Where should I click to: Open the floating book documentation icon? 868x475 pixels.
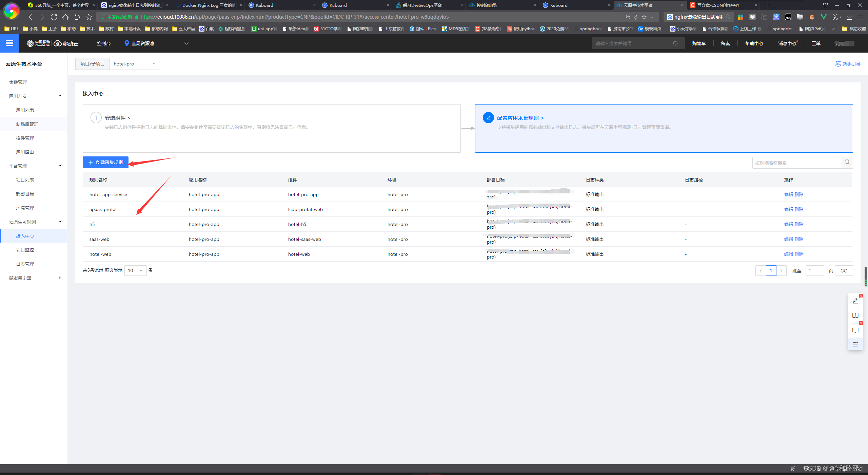coord(855,315)
